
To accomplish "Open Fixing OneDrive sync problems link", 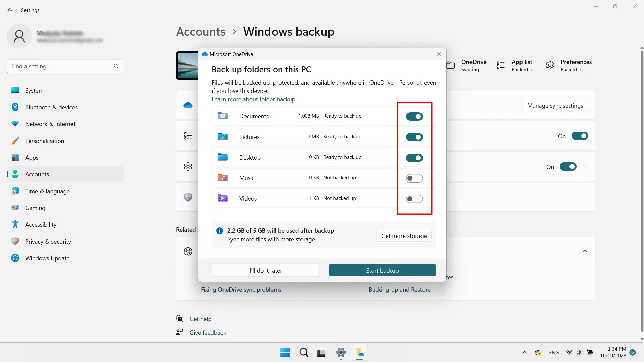I will (x=241, y=290).
